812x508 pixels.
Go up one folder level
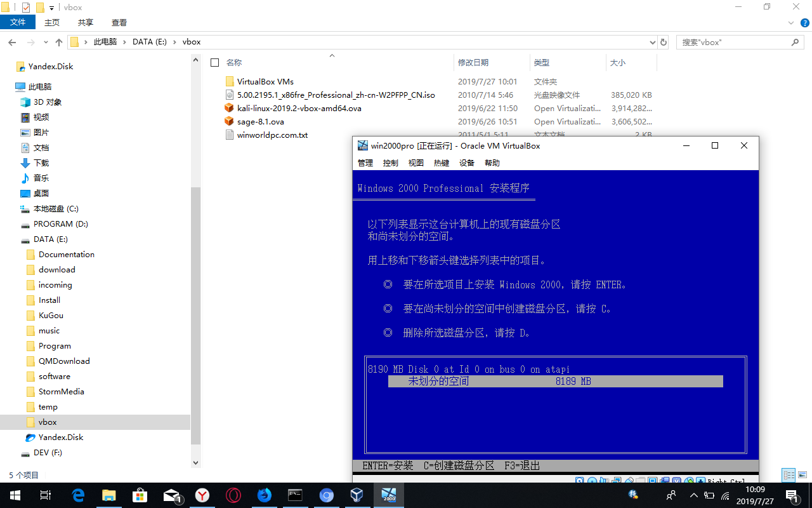(59, 42)
